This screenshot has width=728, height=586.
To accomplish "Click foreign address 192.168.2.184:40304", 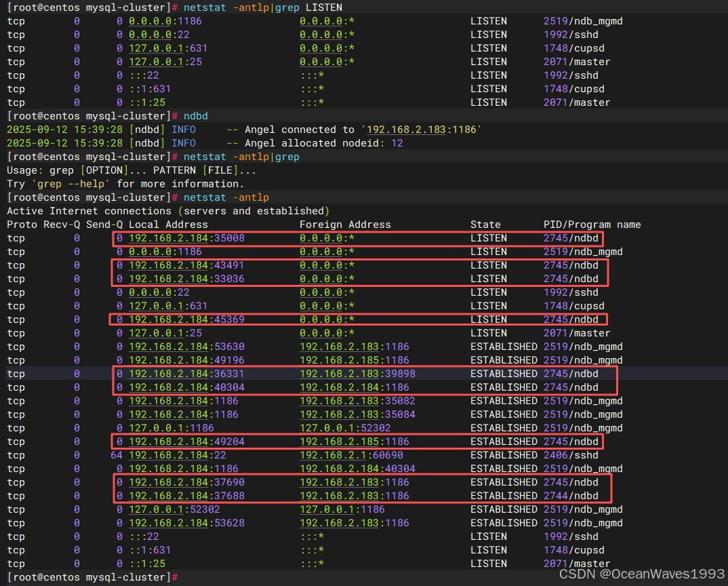I will [x=357, y=469].
